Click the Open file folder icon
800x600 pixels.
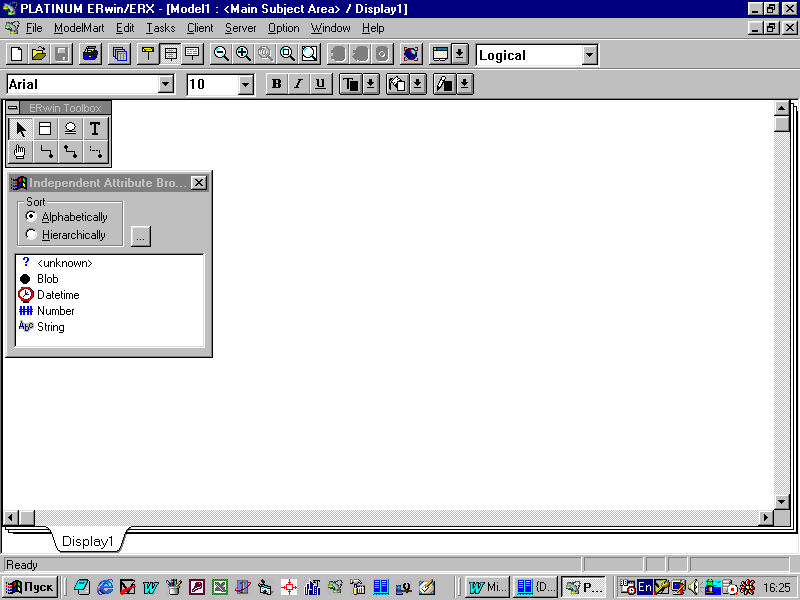coord(39,54)
